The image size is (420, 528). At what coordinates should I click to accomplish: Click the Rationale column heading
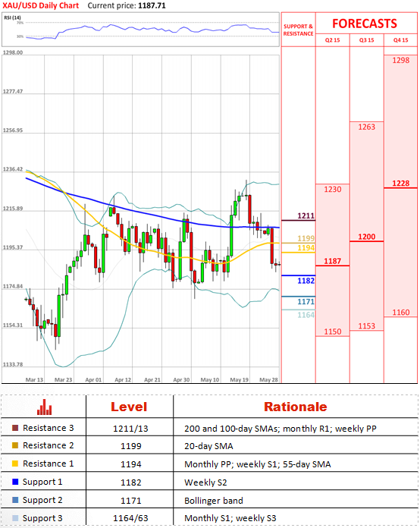click(296, 407)
